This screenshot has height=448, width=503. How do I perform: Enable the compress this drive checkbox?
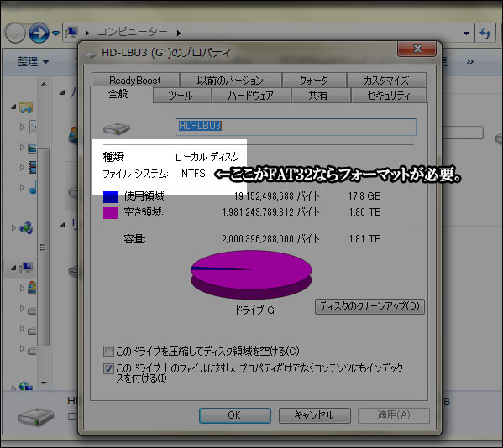click(x=108, y=351)
